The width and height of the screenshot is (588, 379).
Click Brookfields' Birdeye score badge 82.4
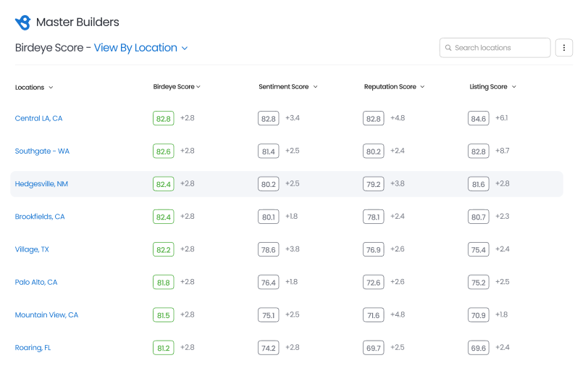[x=164, y=217]
